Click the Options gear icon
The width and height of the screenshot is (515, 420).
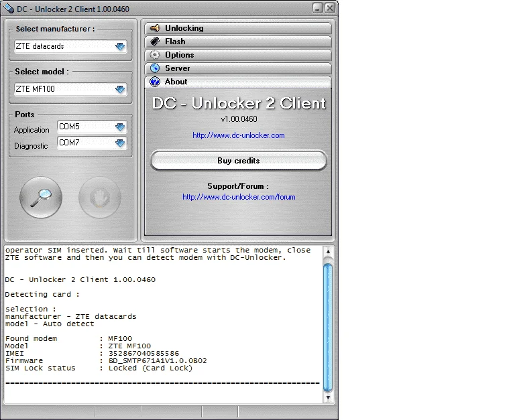pyautogui.click(x=155, y=55)
